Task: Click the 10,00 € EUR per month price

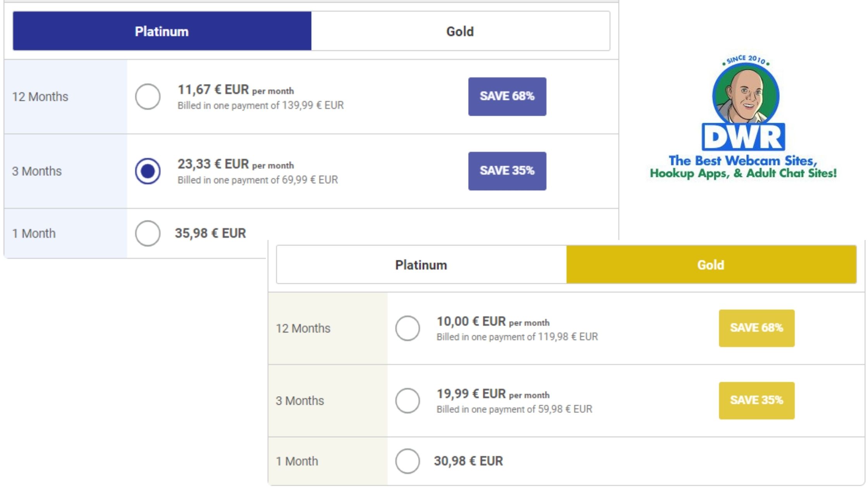Action: [493, 321]
